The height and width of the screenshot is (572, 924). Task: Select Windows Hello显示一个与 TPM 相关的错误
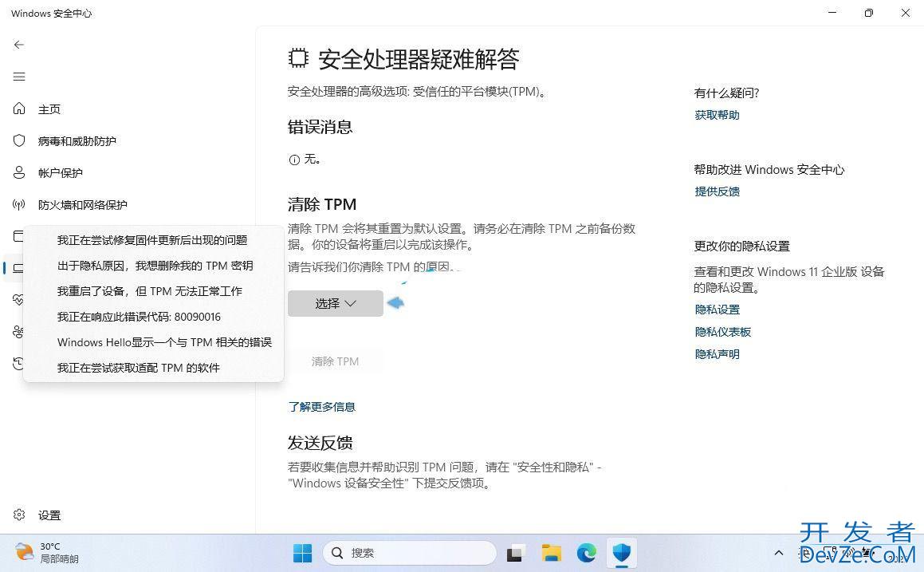(x=164, y=342)
